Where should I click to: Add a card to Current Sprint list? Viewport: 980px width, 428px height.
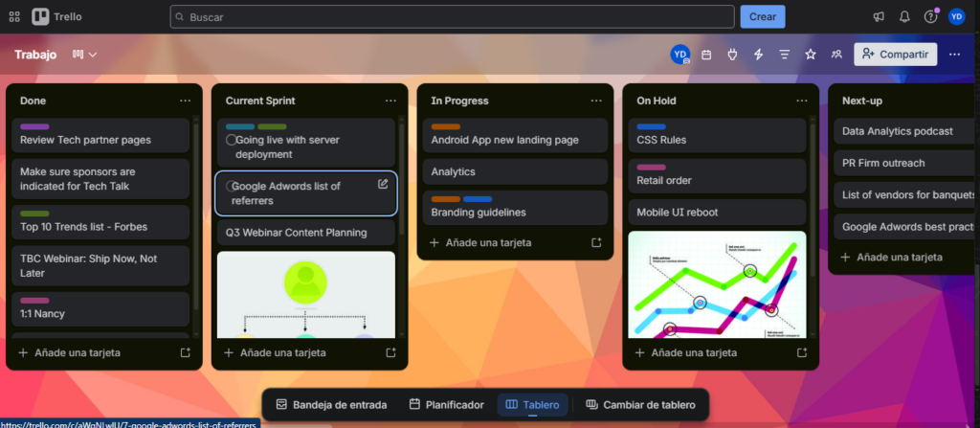283,353
